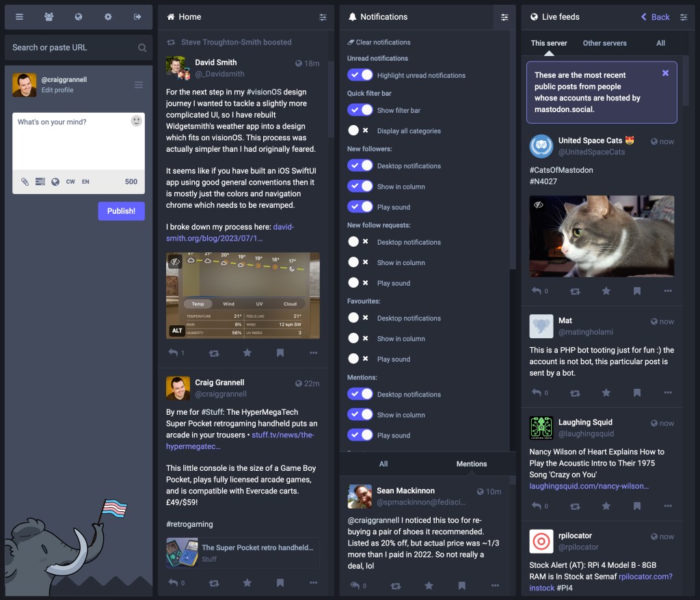Toggle Show filter bar switch
This screenshot has width=700, height=600.
tap(360, 110)
